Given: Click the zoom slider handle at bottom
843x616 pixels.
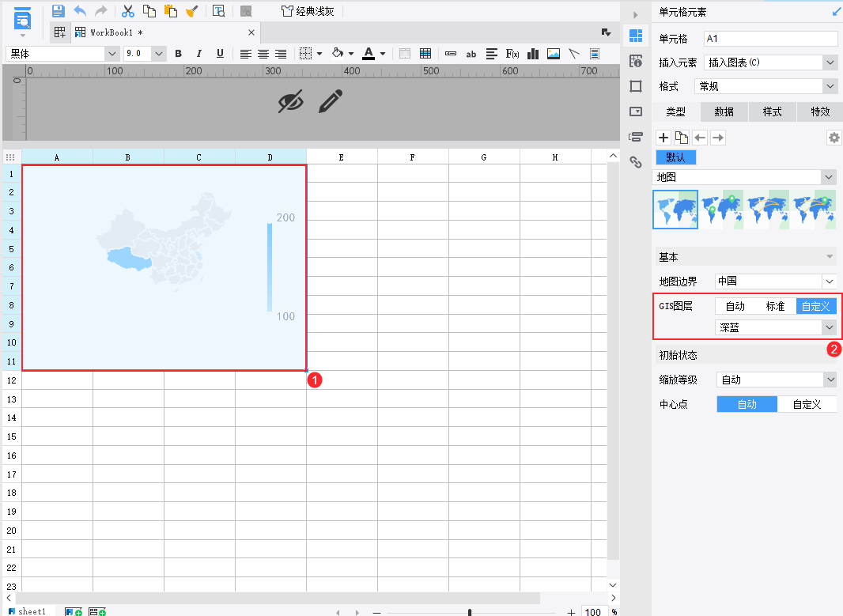Looking at the screenshot, I should pyautogui.click(x=470, y=612).
